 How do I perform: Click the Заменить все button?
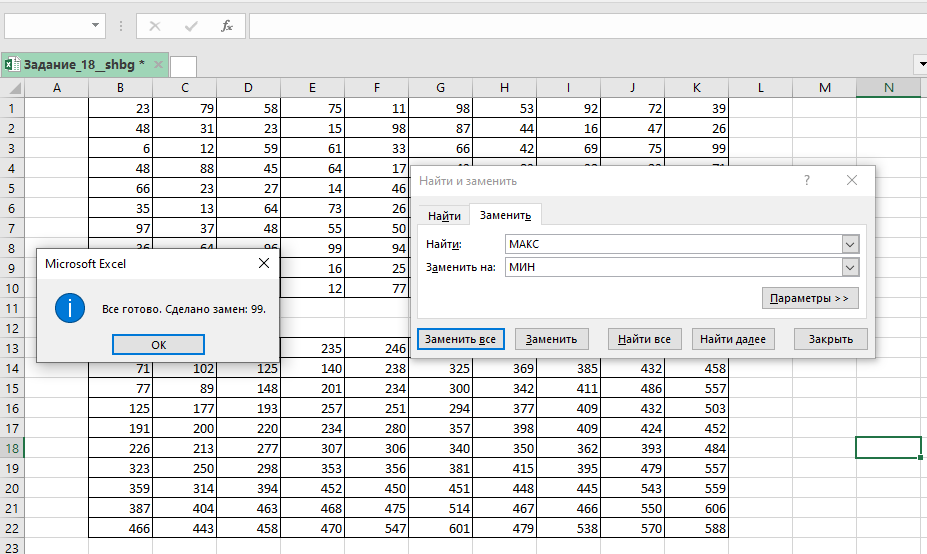(460, 339)
